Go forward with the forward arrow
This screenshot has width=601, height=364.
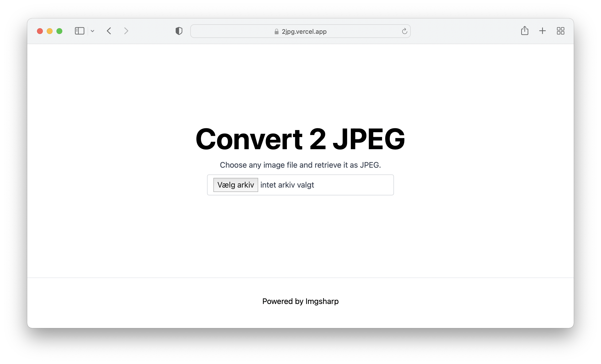[126, 31]
